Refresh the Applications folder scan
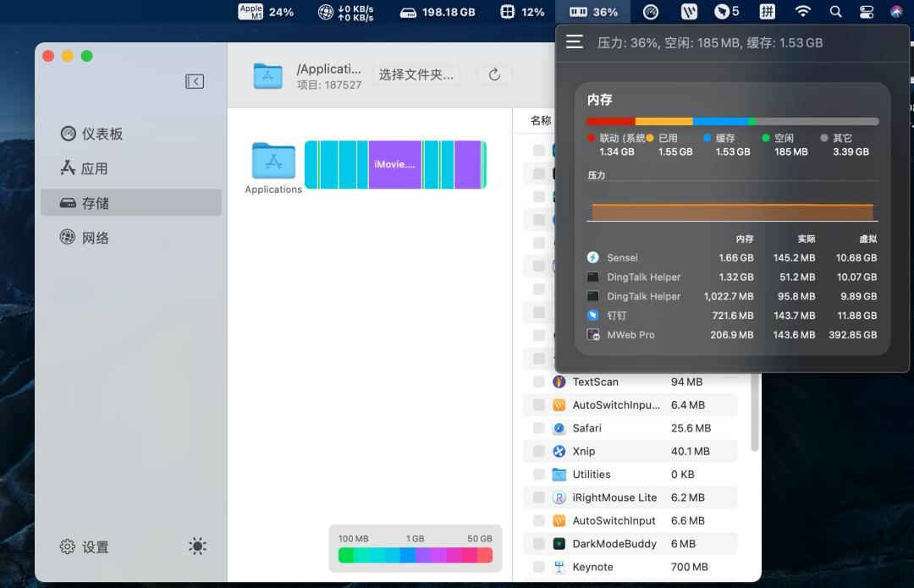Image resolution: width=914 pixels, height=588 pixels. [494, 74]
